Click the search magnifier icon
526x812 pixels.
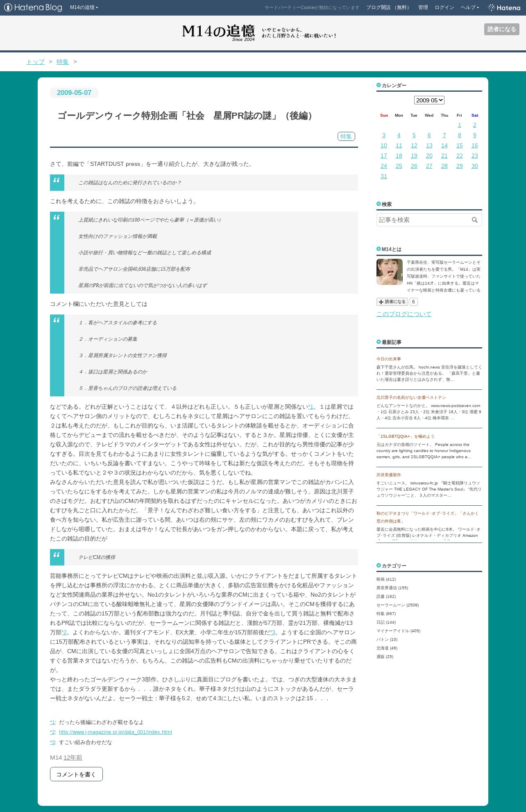474,220
